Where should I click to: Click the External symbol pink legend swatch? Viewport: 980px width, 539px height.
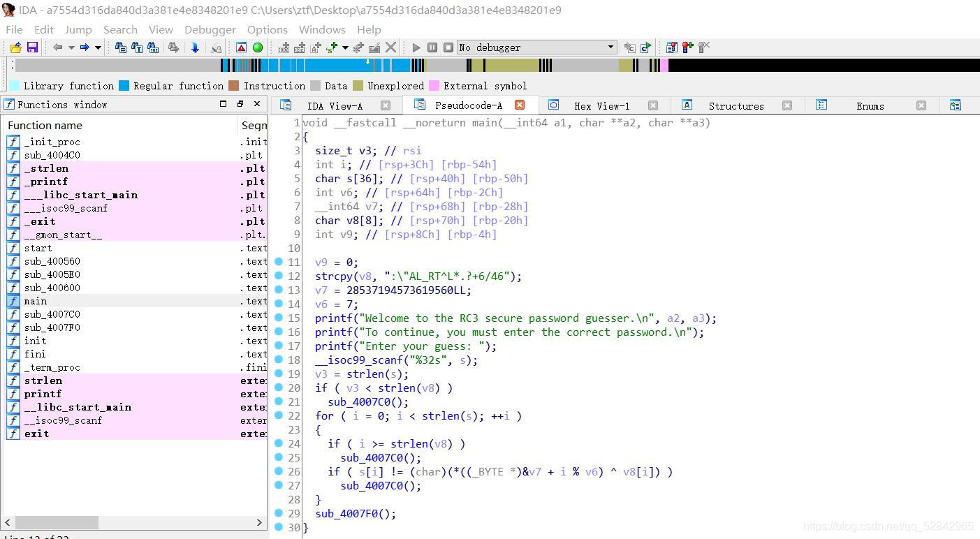434,86
